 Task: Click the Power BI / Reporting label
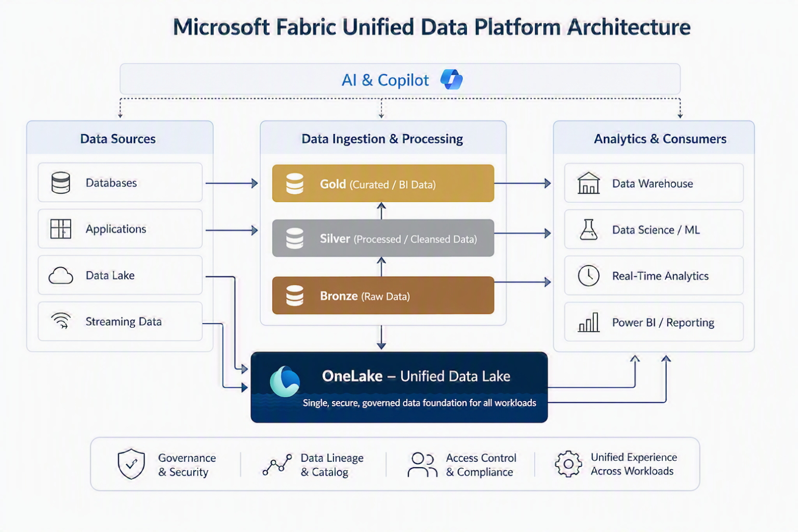coord(663,323)
